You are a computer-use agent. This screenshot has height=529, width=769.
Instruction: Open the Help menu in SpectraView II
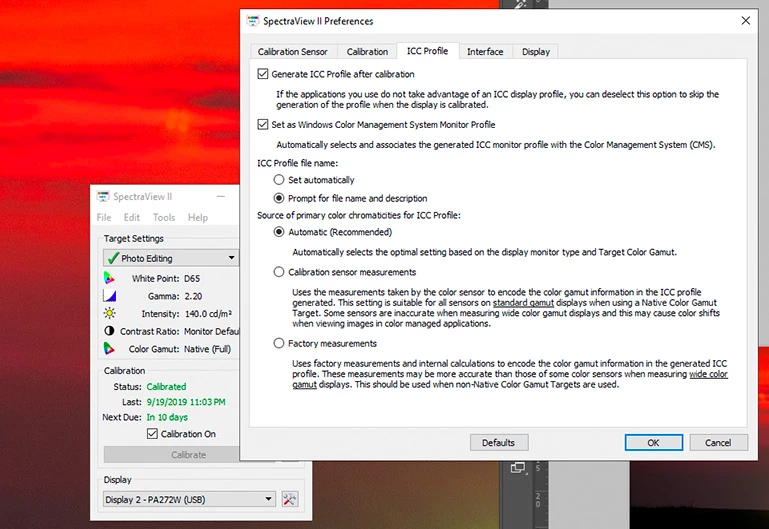tap(198, 217)
